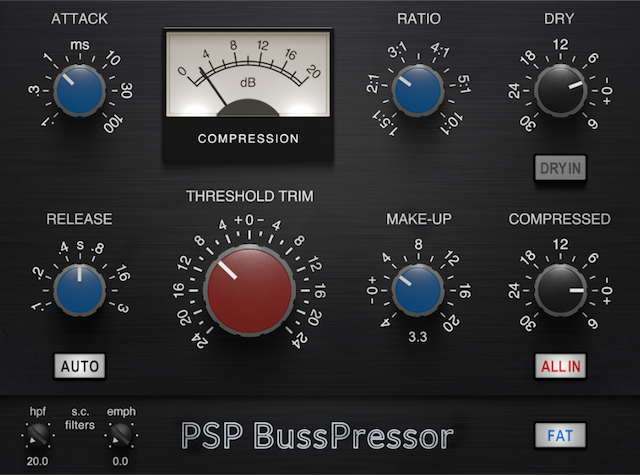Enable AUTO release mode
Screen dimensions: 640x475
click(x=80, y=366)
